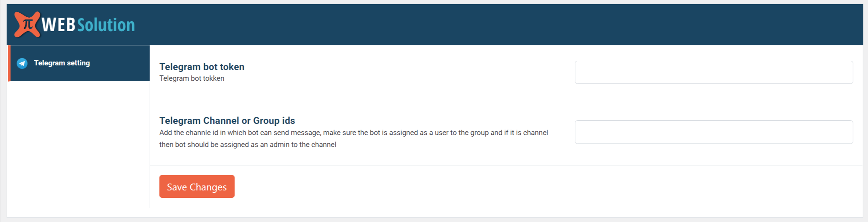Click the blue Solution logo text

point(106,25)
